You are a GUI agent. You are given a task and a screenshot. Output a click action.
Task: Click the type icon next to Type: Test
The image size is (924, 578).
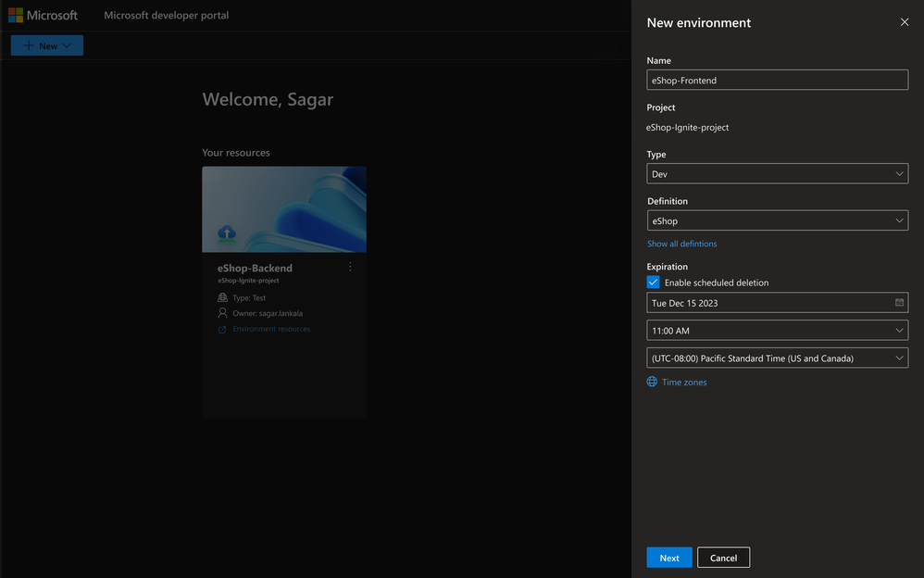click(x=222, y=297)
